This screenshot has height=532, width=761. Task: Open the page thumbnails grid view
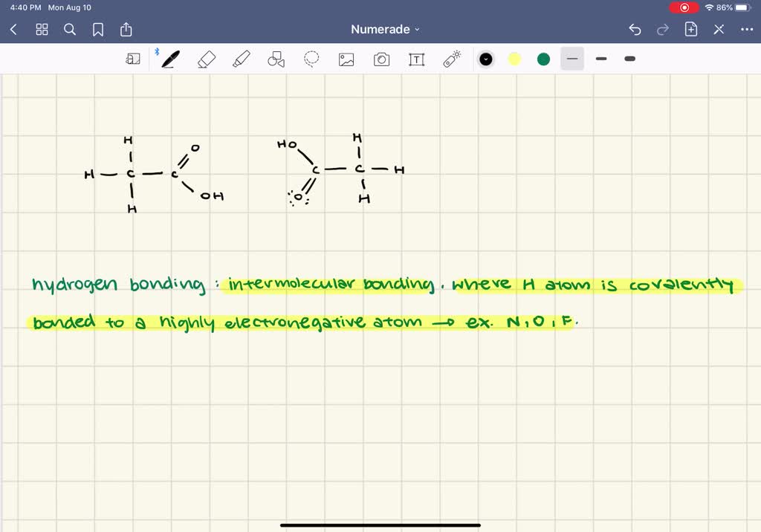[42, 29]
